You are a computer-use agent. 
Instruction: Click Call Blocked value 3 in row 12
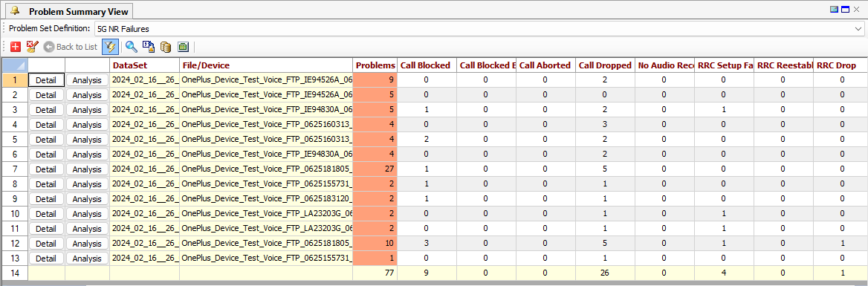tap(427, 244)
